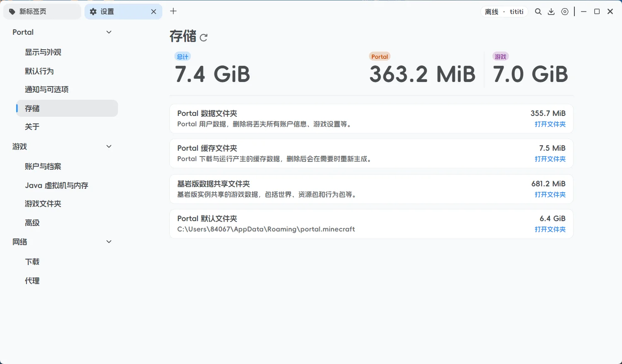Click the tag icon on 新标签页 tab
Viewport: 622px width, 364px height.
pos(12,12)
